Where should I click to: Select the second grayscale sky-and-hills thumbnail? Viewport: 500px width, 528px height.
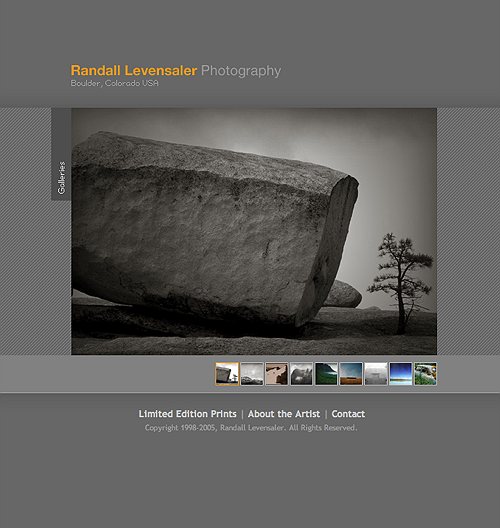(x=252, y=374)
